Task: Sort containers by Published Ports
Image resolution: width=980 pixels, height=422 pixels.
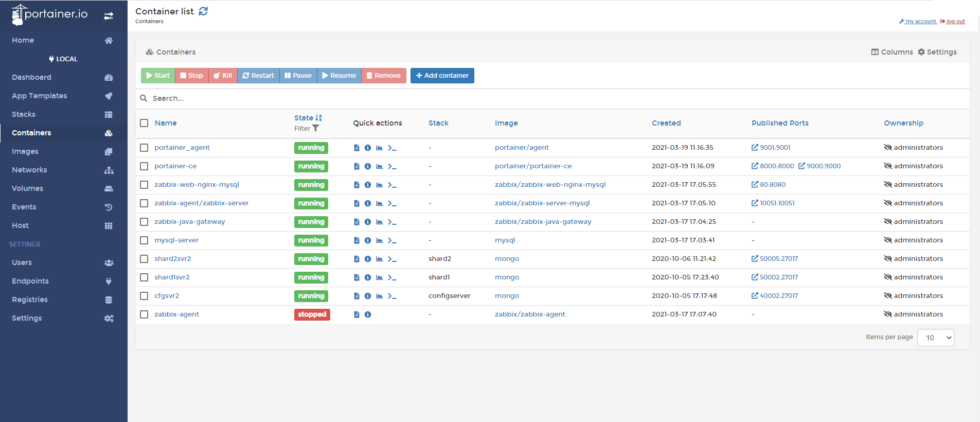Action: pyautogui.click(x=780, y=123)
